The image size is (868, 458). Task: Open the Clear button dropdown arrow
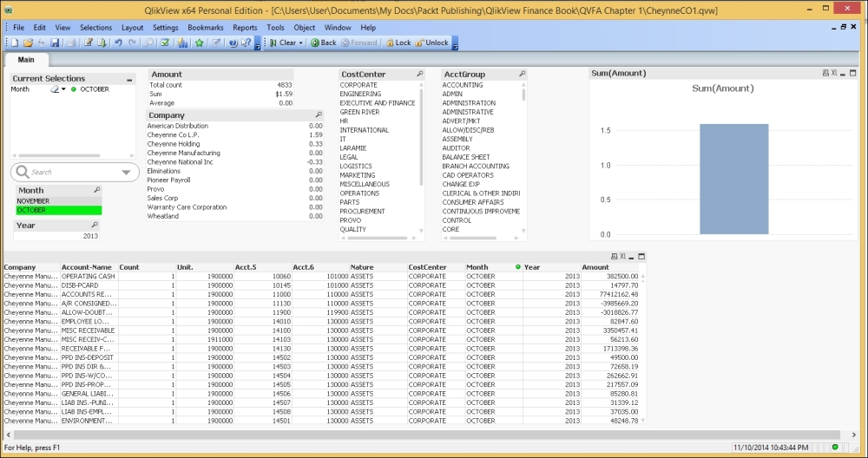coord(301,43)
